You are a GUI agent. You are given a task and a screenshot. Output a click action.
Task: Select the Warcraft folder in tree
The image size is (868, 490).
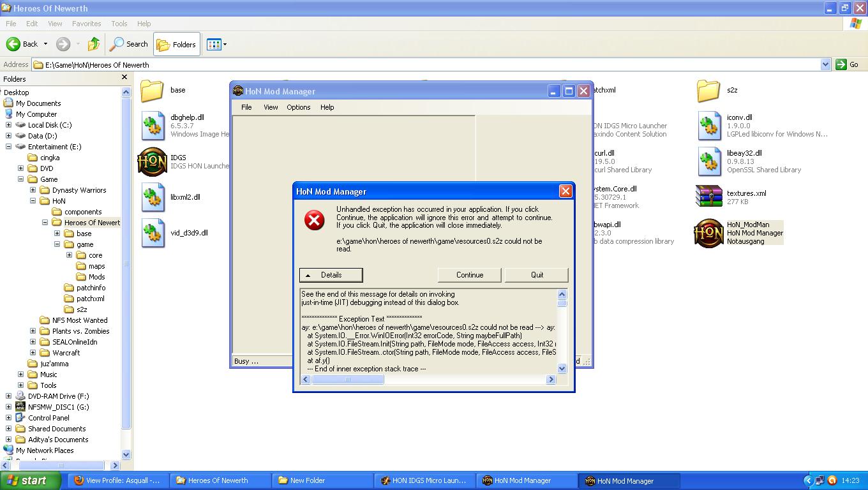point(66,353)
